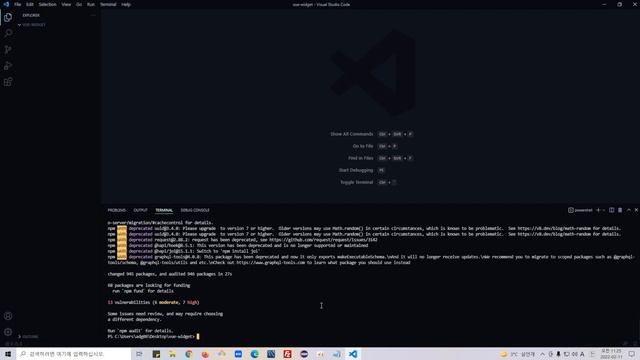Open the Accounts menu icon

click(8, 316)
